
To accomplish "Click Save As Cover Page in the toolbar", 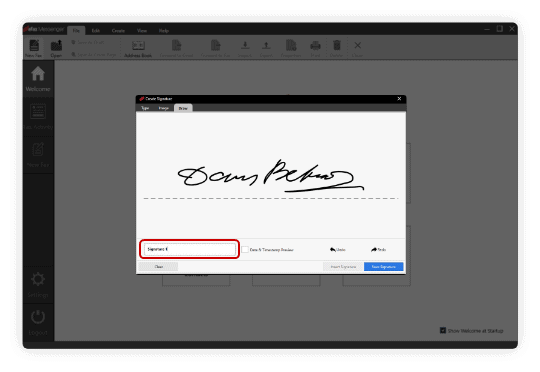I will coord(94,54).
